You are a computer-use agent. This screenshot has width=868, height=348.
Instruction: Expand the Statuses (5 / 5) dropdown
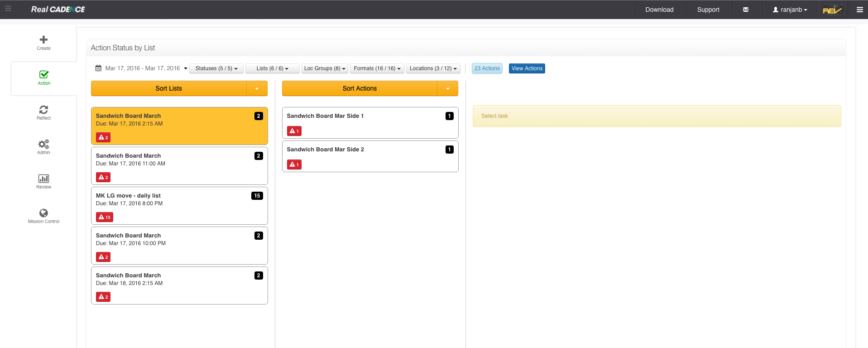tap(216, 68)
